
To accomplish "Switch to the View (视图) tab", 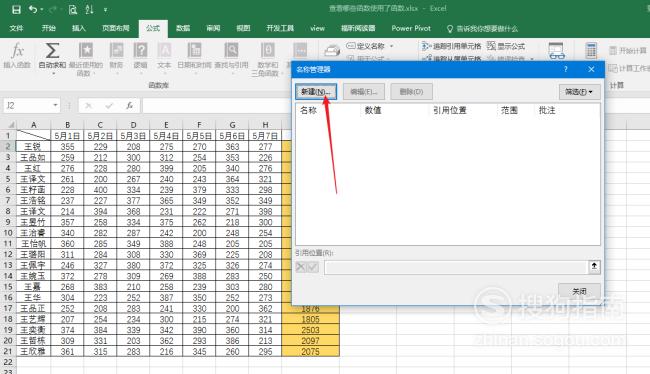I will (x=243, y=28).
